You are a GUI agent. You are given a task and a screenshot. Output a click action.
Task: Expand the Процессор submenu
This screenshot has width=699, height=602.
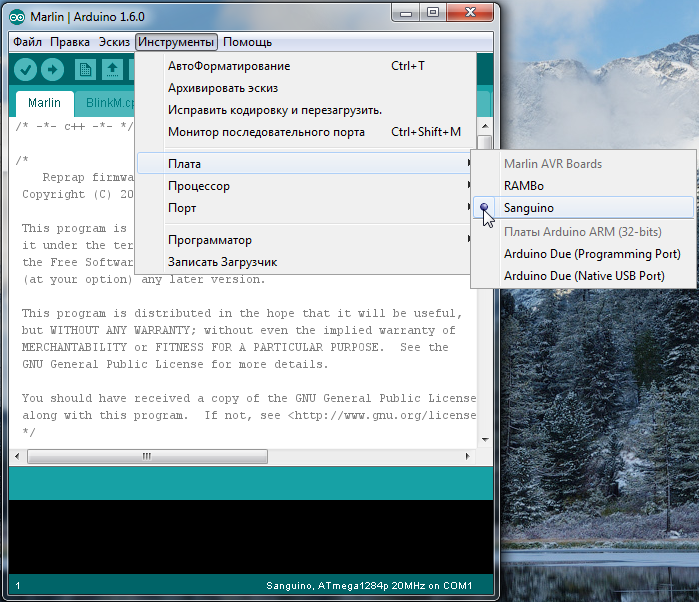pos(199,186)
